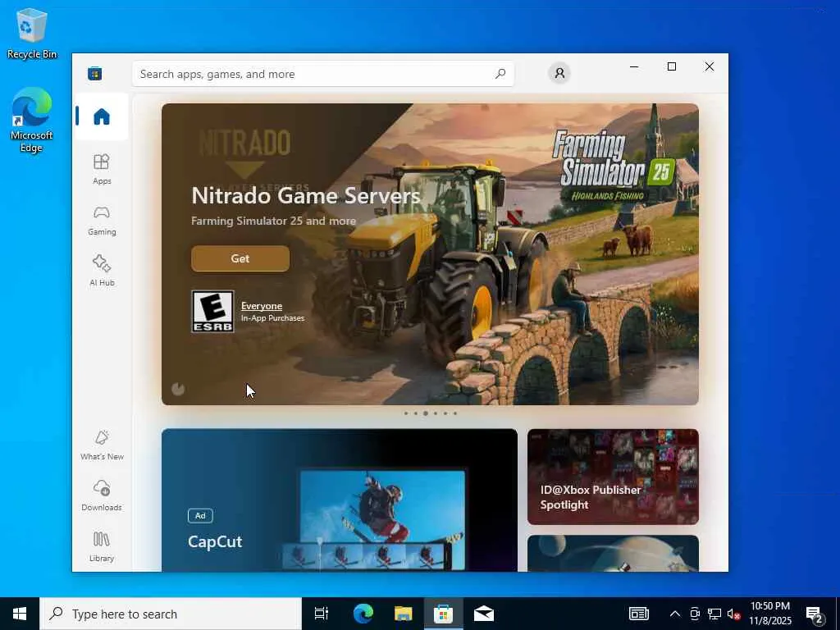Open the Home section in the Store sidebar
The height and width of the screenshot is (630, 840).
pyautogui.click(x=101, y=116)
